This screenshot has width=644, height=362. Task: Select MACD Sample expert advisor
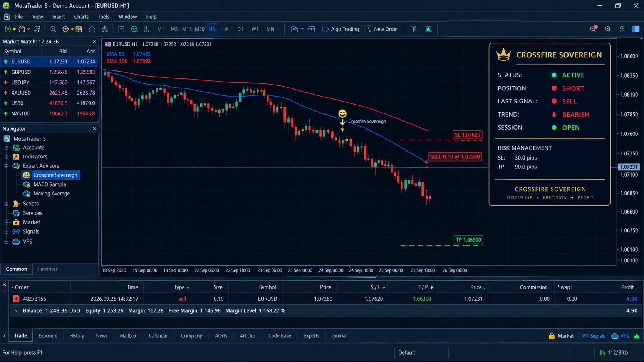(50, 184)
